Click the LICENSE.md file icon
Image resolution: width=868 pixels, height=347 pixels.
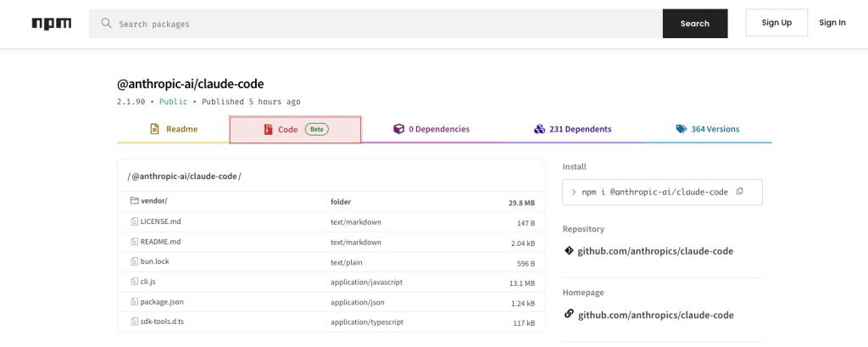(x=134, y=221)
